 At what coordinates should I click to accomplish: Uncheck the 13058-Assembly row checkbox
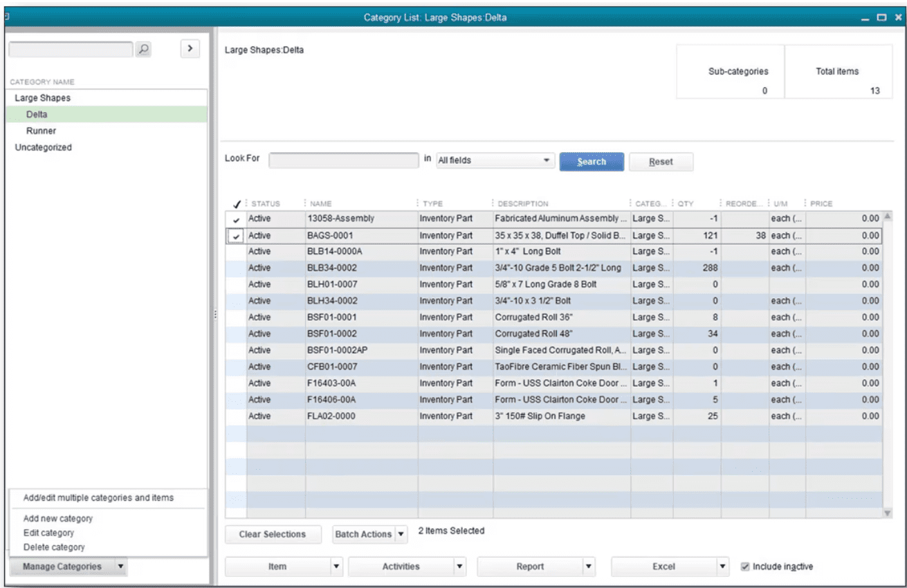click(x=237, y=219)
